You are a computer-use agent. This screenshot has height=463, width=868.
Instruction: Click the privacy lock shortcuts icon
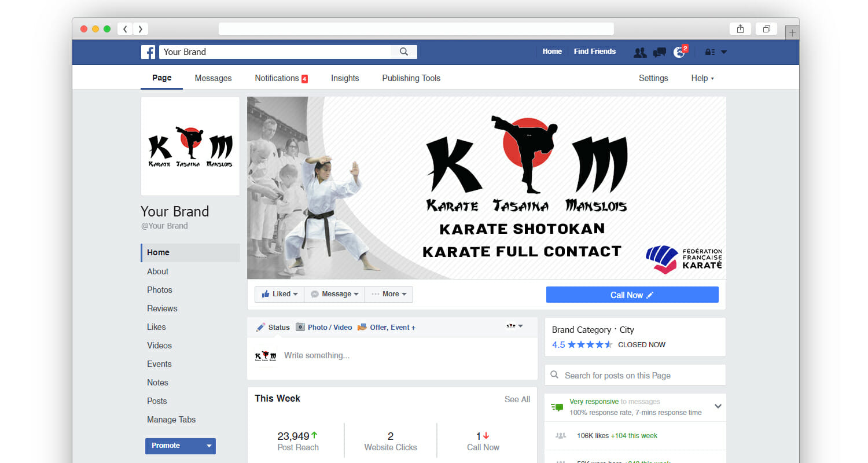click(x=710, y=52)
